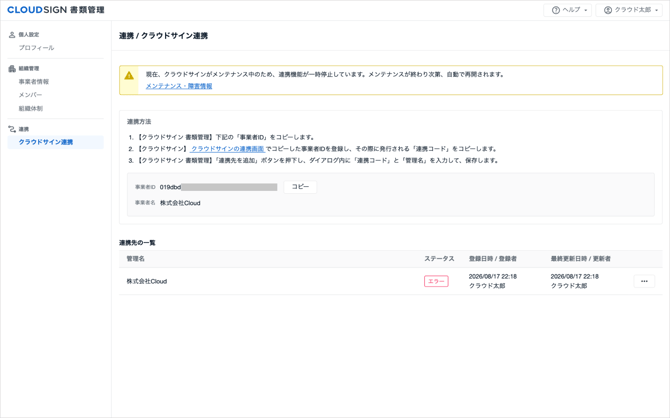Click the 事業者名 value 株式会社Cloud

coord(180,203)
